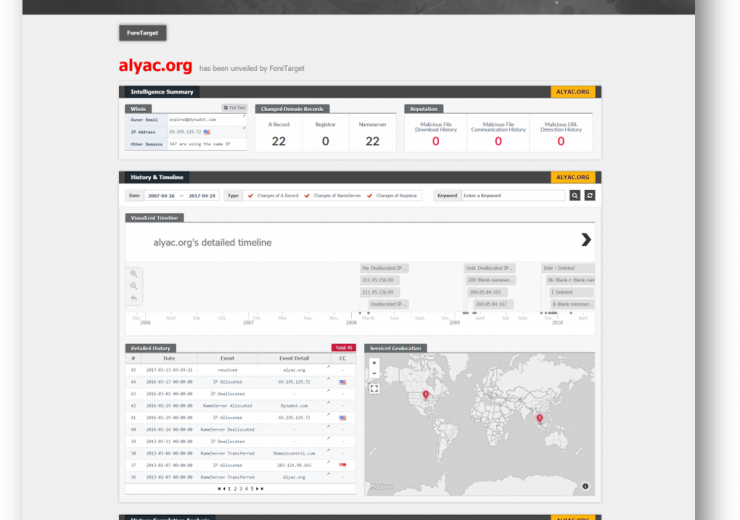Go to next history page arrow
Viewport: 740px width, 520px height.
257,489
